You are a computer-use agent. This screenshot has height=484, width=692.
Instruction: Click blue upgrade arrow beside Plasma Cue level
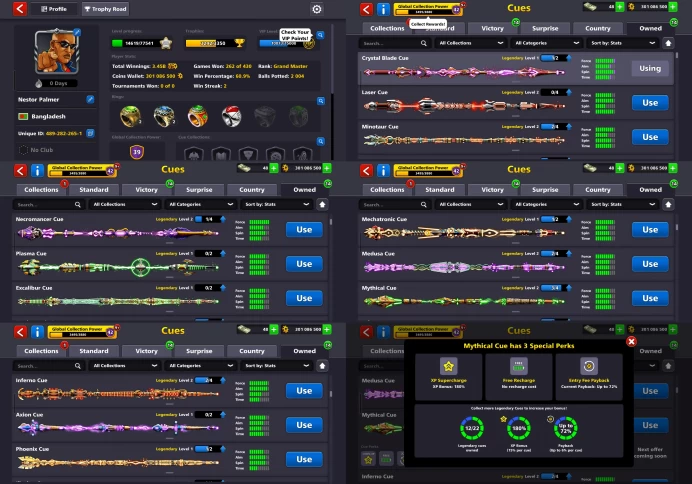[223, 253]
